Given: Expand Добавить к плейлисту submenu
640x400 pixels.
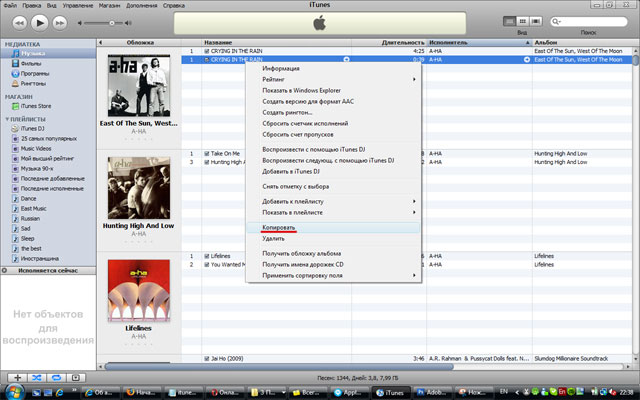Looking at the screenshot, I should pyautogui.click(x=333, y=201).
